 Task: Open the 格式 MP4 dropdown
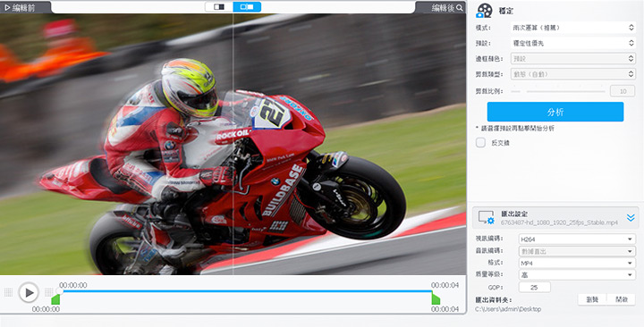point(577,263)
